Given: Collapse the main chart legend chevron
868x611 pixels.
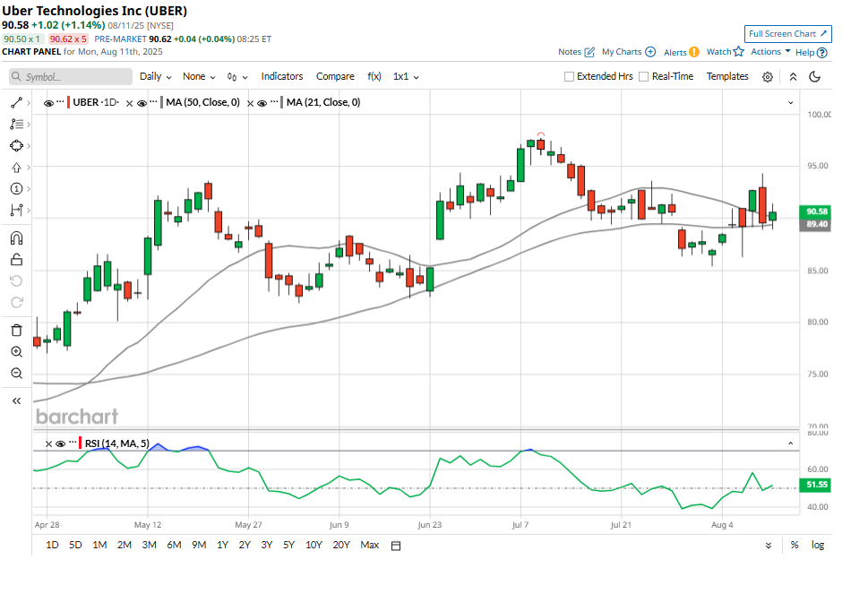Looking at the screenshot, I should (x=790, y=103).
